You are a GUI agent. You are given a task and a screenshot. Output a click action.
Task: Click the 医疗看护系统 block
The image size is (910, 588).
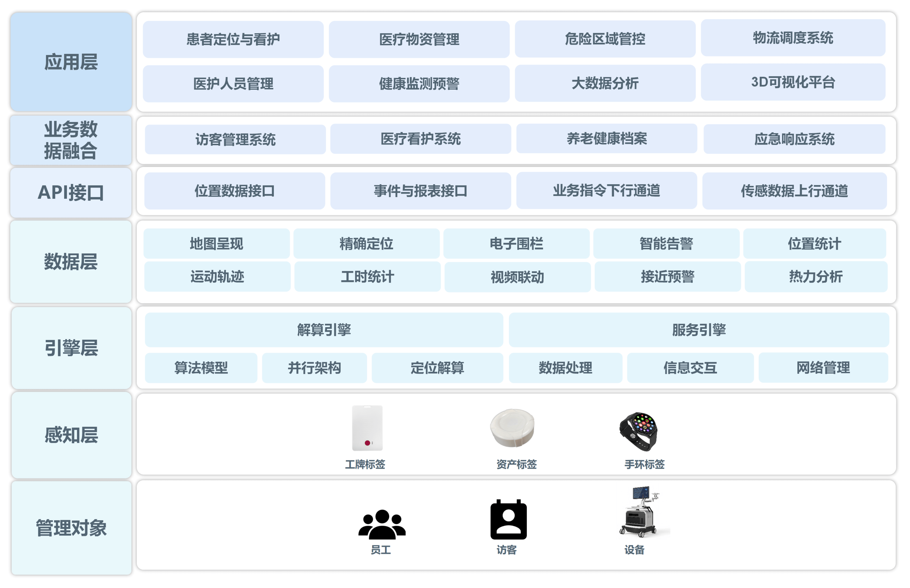click(421, 139)
